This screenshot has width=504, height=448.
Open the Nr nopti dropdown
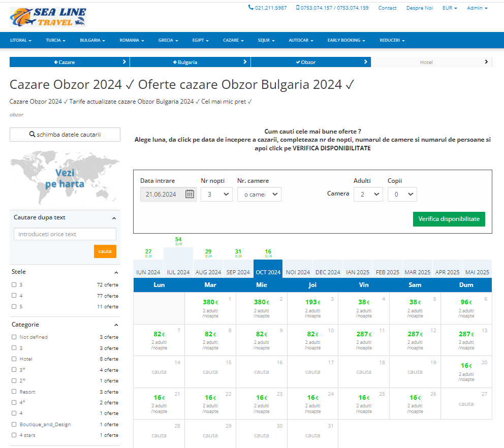(216, 194)
